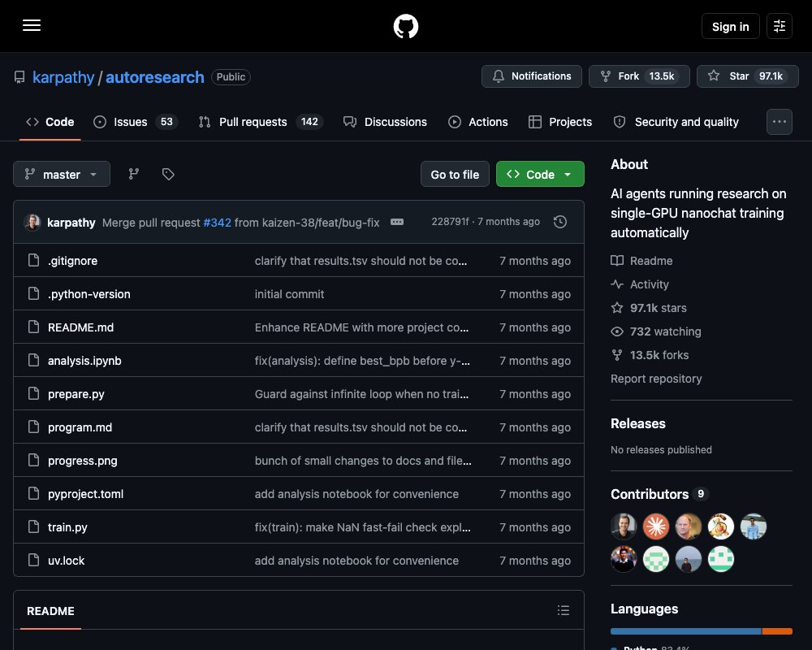Image resolution: width=812 pixels, height=650 pixels.
Task: Open the program.md file
Action: (80, 427)
